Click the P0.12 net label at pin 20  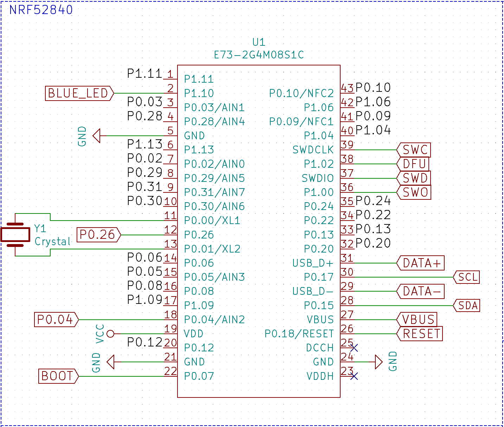click(x=145, y=342)
